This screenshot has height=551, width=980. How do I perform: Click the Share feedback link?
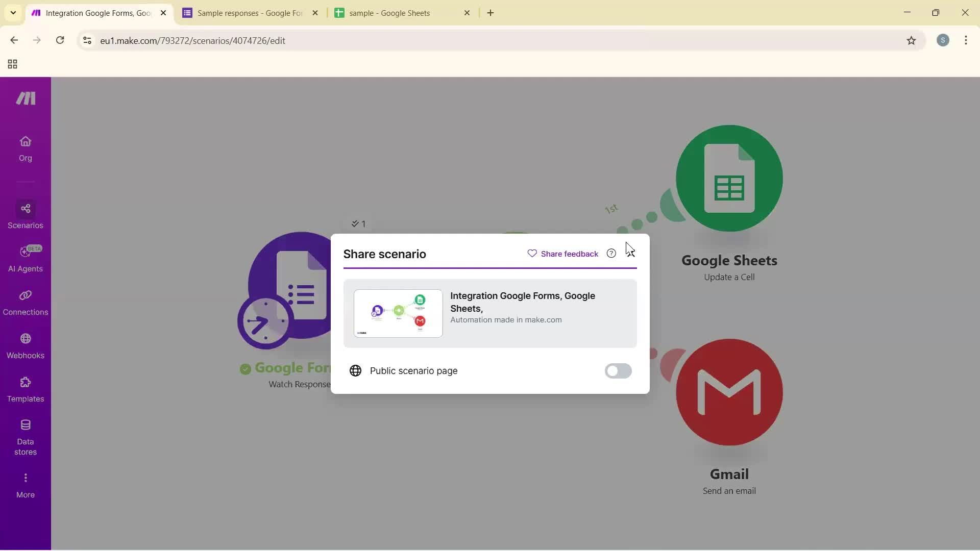point(568,253)
